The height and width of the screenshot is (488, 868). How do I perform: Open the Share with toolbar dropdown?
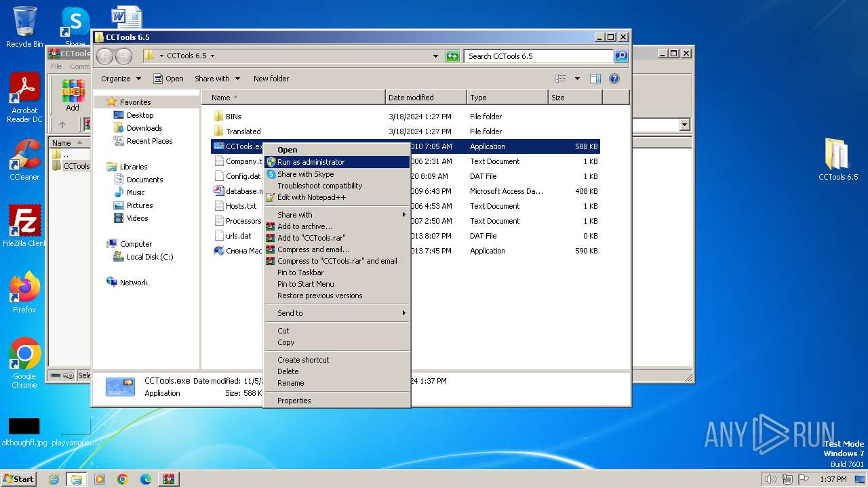(x=217, y=79)
